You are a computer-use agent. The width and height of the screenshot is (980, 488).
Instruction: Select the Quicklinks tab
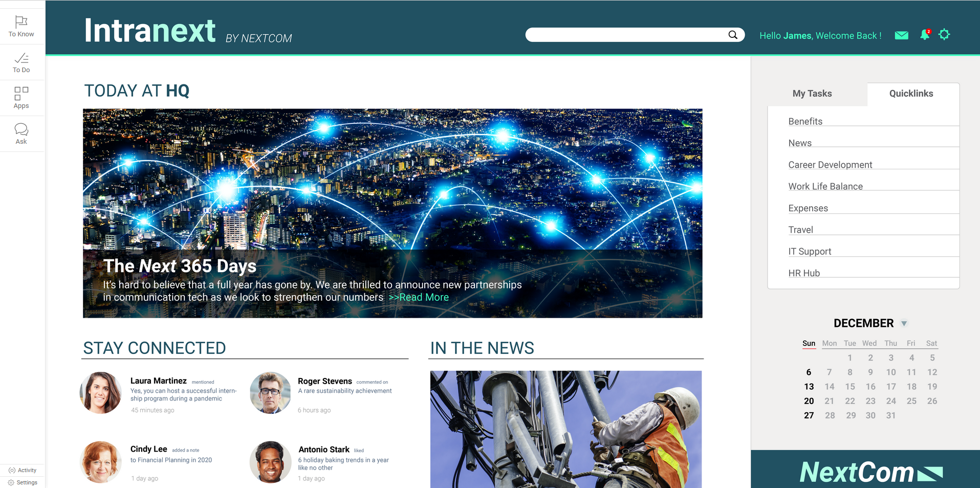click(911, 94)
